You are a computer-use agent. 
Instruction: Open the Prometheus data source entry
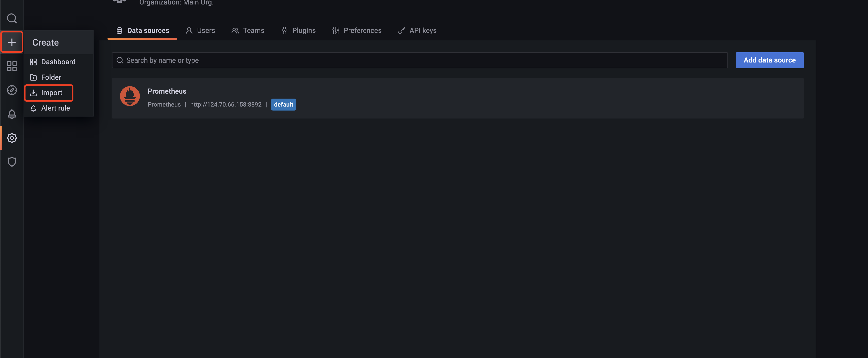(x=167, y=91)
